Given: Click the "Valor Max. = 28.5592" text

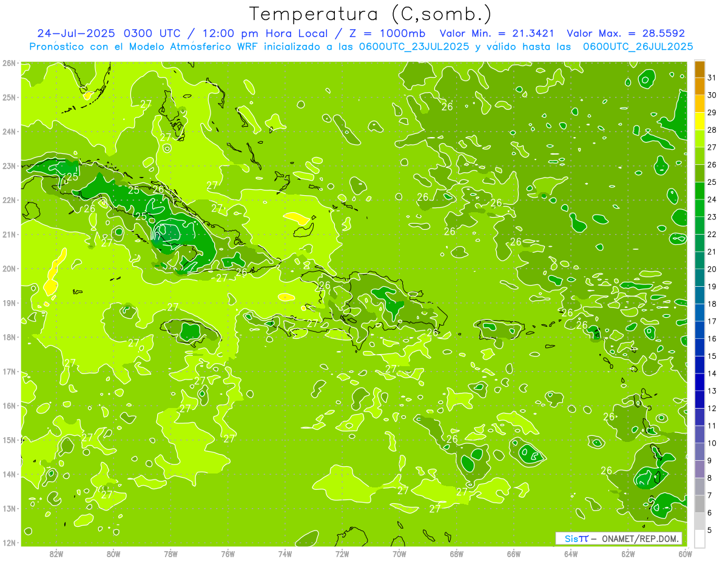Looking at the screenshot, I should click(x=625, y=33).
